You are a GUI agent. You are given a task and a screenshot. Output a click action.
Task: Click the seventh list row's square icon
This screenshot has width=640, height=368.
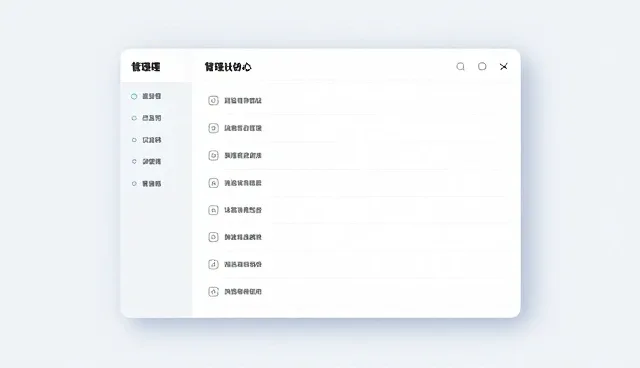[x=213, y=264]
